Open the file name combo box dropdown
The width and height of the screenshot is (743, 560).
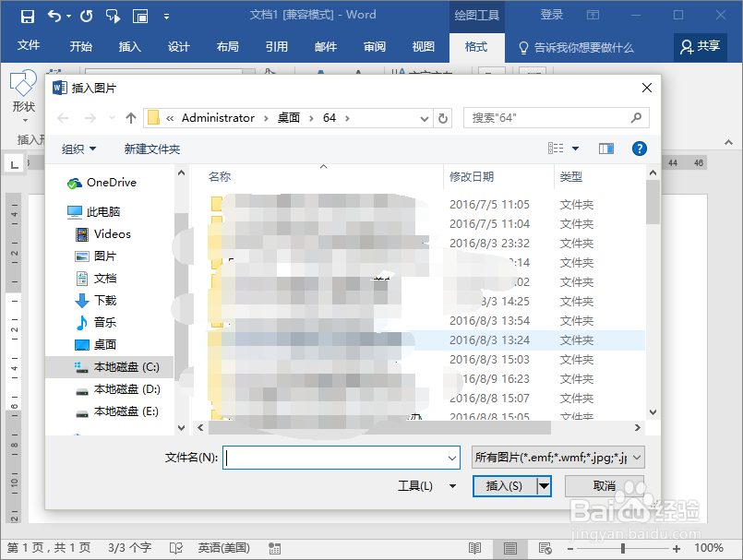451,458
